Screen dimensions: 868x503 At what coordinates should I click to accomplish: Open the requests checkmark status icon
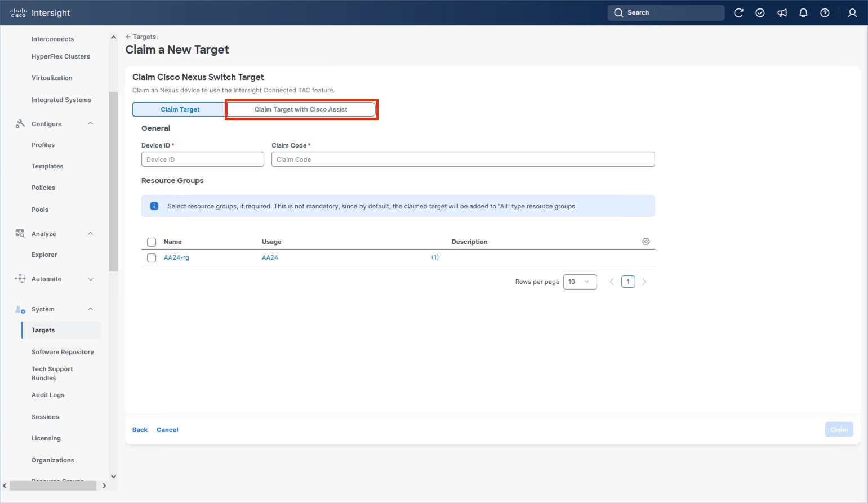[x=760, y=13]
